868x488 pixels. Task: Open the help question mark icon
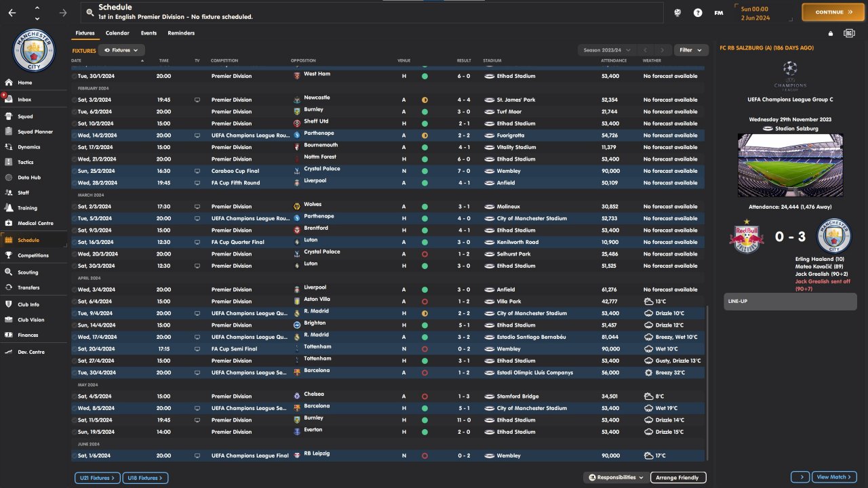pos(698,12)
